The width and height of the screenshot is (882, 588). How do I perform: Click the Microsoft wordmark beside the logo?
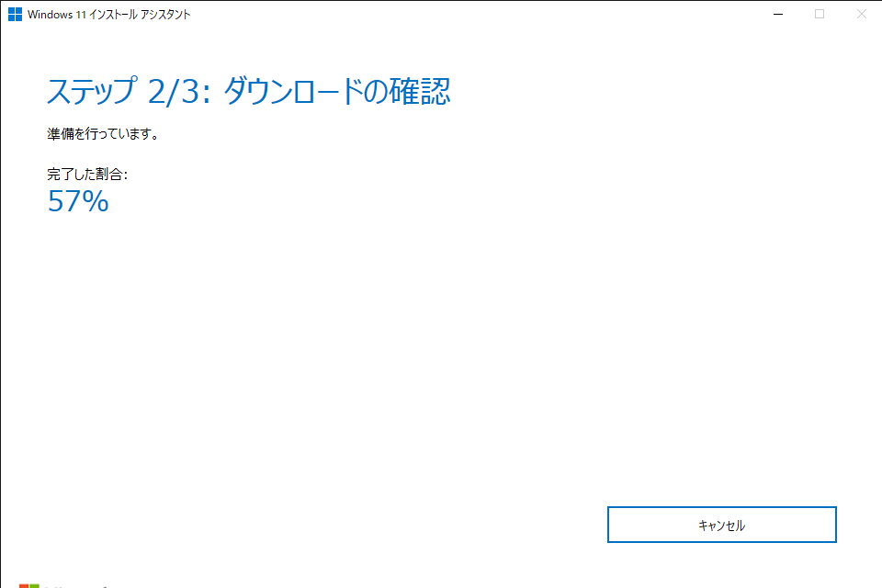coord(78,585)
